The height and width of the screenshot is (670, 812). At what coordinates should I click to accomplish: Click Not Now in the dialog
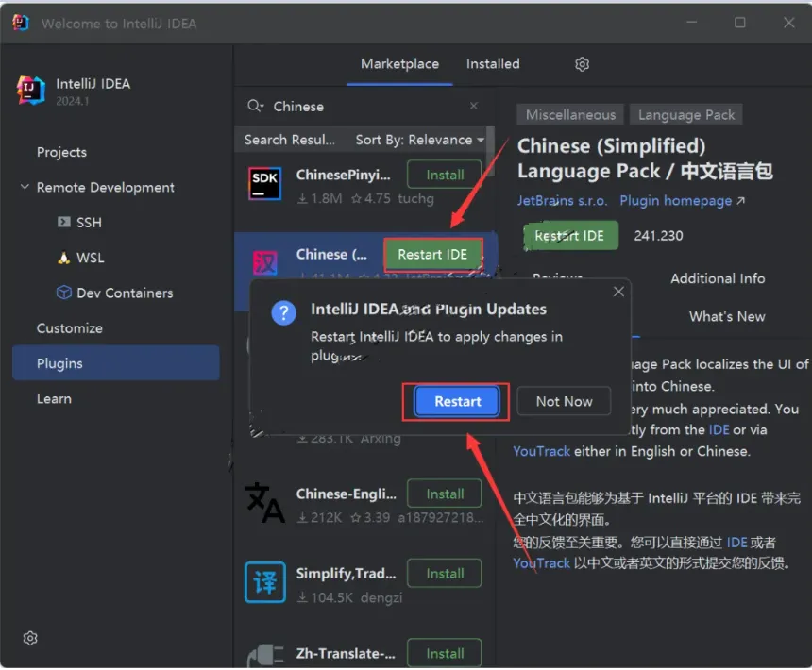coord(564,401)
